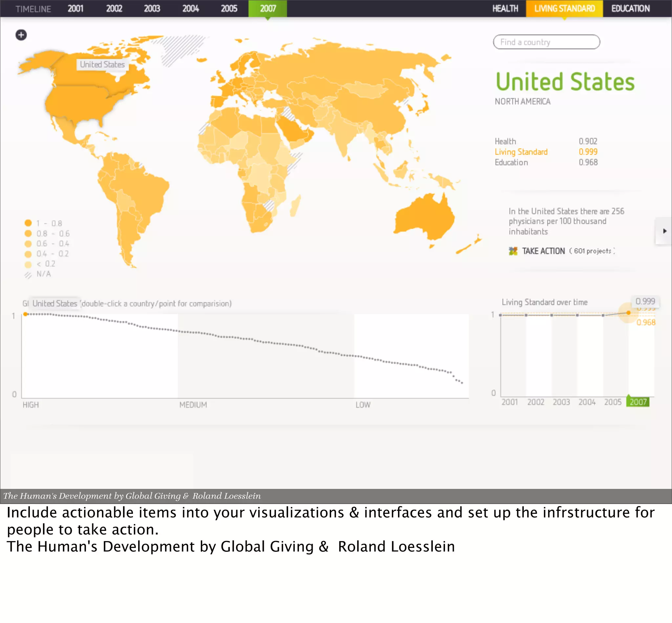The height and width of the screenshot is (623, 672).
Task: Select 2005 in the top timeline
Action: coord(229,9)
